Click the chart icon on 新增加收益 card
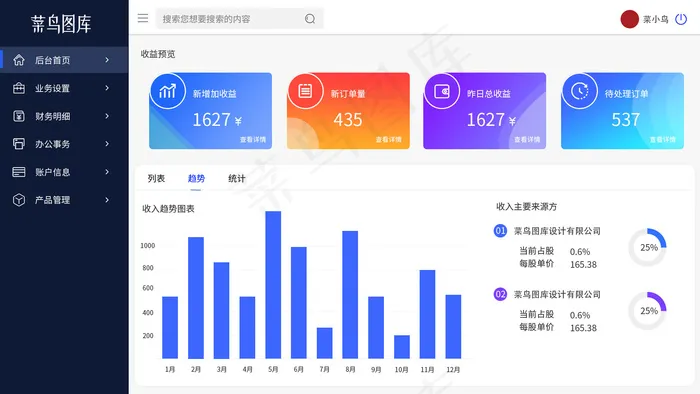Screen dimensions: 700x394 (167, 91)
